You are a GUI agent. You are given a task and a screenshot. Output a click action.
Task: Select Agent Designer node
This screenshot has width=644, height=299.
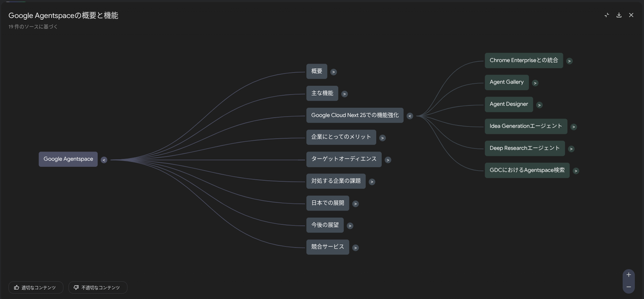[509, 104]
